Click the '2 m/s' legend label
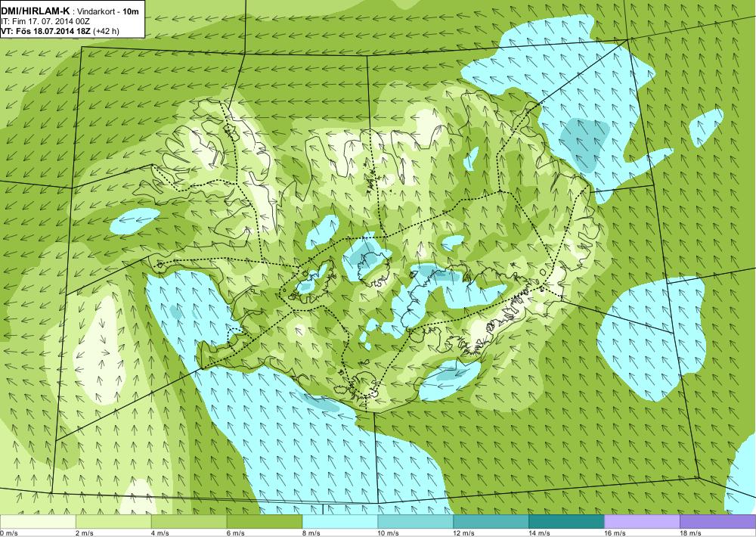This screenshot has width=756, height=537. 85,533
